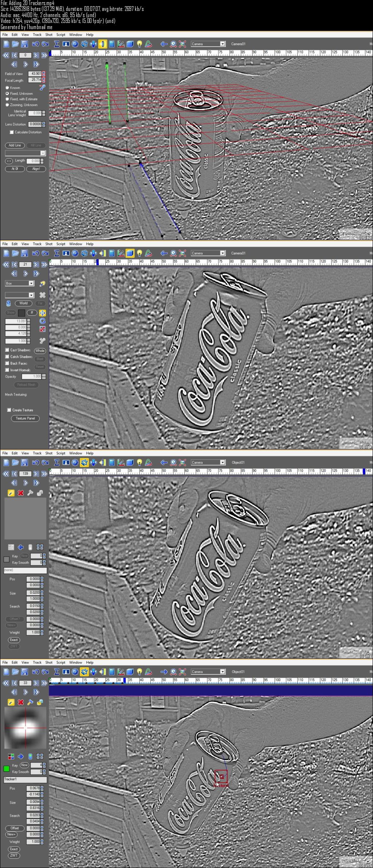Click red delete X in Tracker1 panel
The width and height of the screenshot is (373, 868).
[x=21, y=702]
